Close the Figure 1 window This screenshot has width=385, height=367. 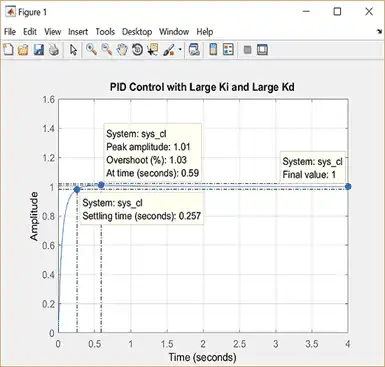[x=369, y=12]
